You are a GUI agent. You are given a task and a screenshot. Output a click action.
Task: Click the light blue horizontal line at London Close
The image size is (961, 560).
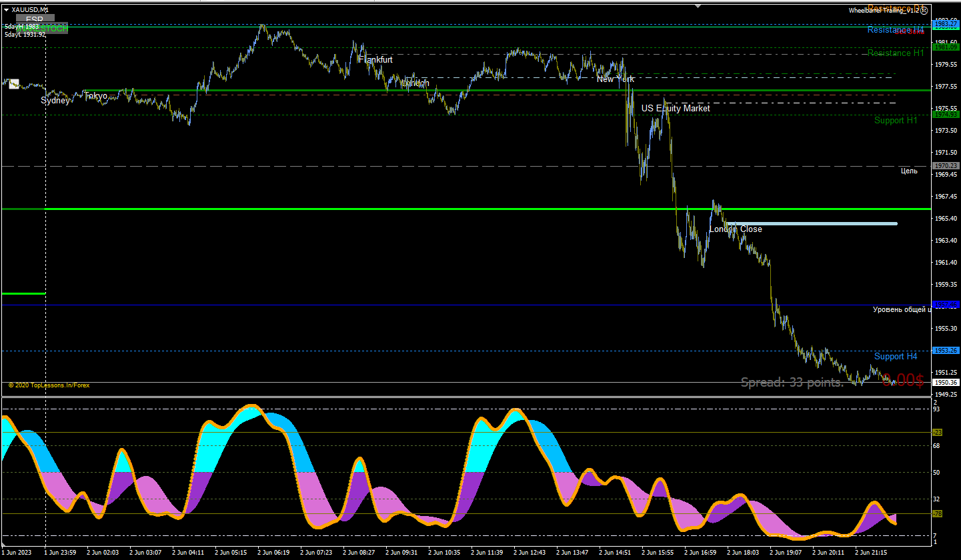pyautogui.click(x=811, y=223)
